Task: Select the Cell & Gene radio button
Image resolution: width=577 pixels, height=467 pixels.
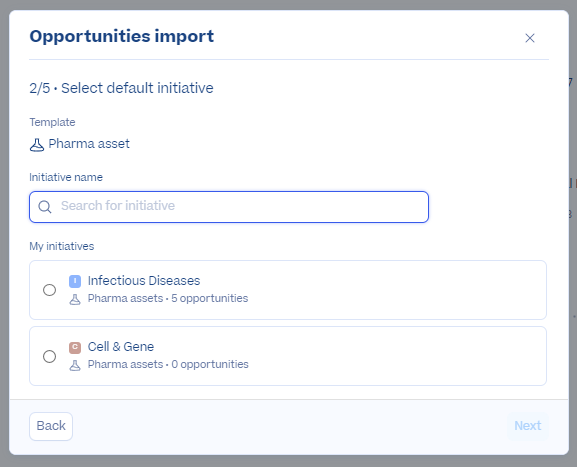Action: coord(49,356)
